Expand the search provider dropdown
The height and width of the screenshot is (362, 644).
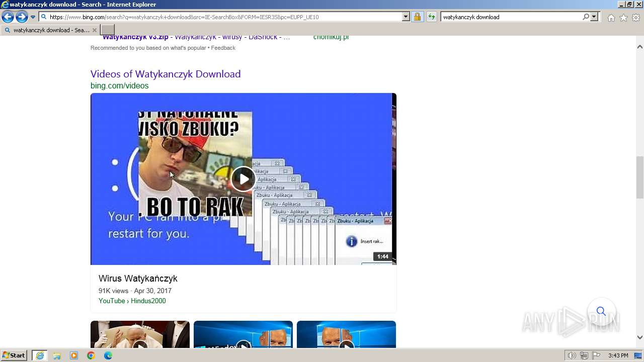[x=595, y=17]
